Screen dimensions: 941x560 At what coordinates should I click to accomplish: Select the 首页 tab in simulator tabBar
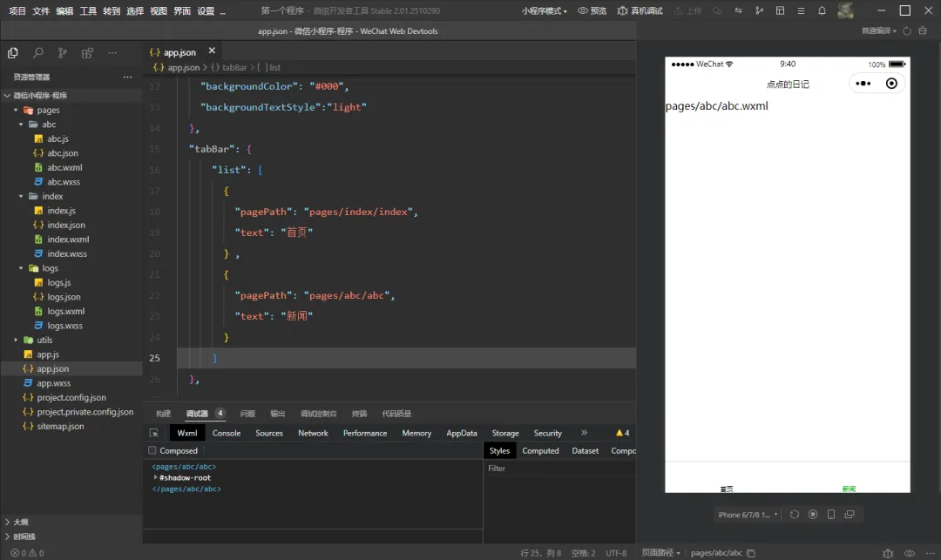pos(727,489)
